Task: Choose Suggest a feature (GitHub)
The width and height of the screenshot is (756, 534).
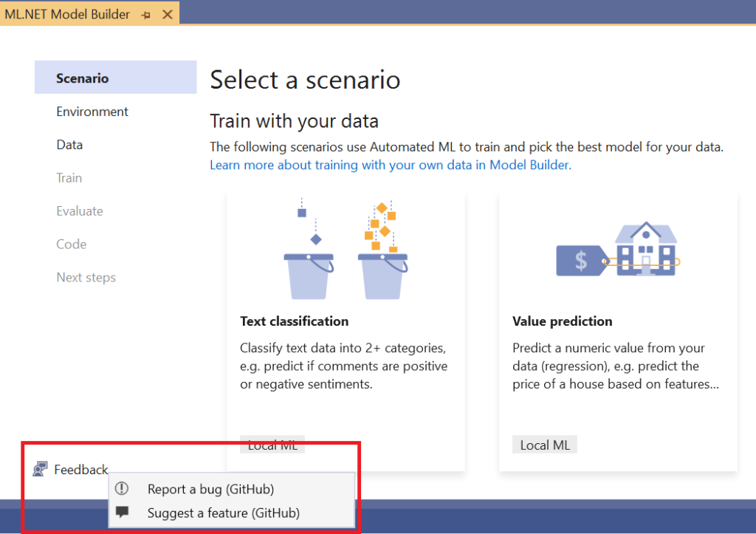Action: (232, 513)
